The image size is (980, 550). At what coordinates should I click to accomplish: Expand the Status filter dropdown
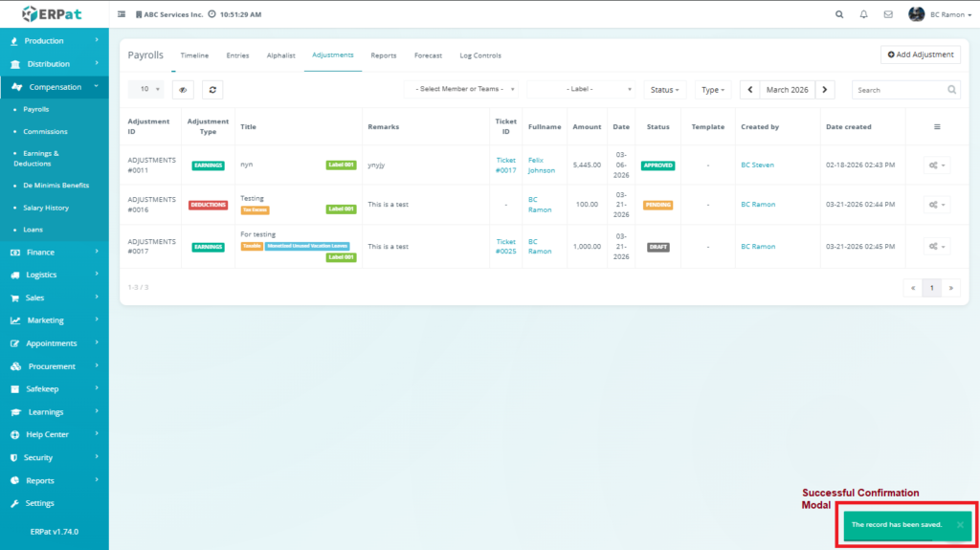point(665,89)
